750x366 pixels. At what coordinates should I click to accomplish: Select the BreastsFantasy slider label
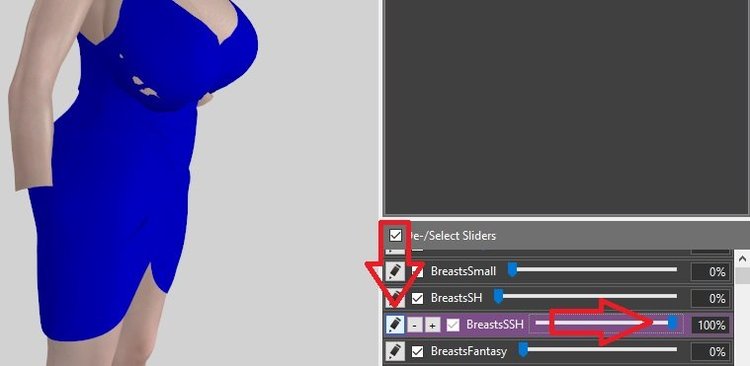pos(469,351)
